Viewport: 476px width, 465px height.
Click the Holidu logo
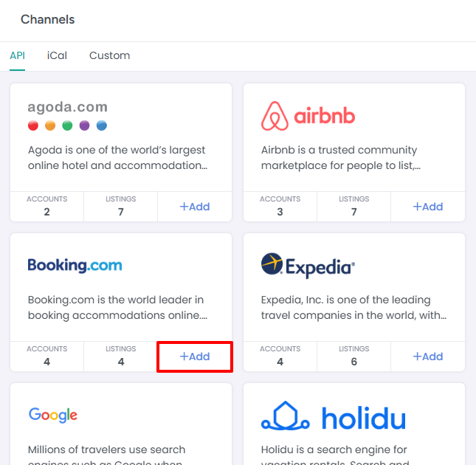[334, 416]
